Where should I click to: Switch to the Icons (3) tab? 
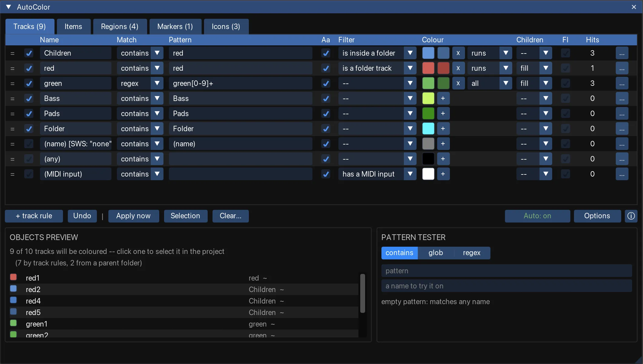(226, 27)
